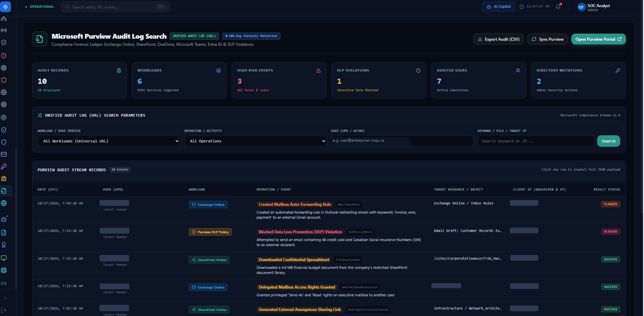Click the Purview DLP Policy workload tag
The width and height of the screenshot is (644, 316).
[x=210, y=232]
